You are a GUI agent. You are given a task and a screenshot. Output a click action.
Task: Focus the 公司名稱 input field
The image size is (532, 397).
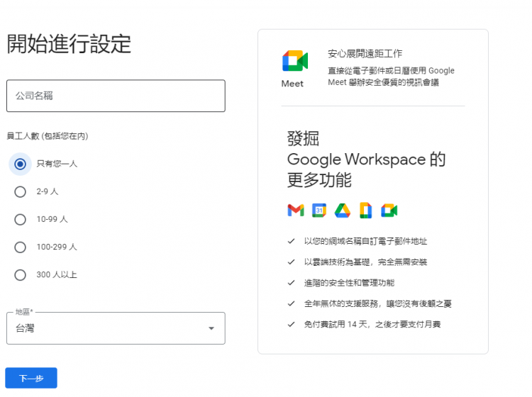click(x=116, y=96)
